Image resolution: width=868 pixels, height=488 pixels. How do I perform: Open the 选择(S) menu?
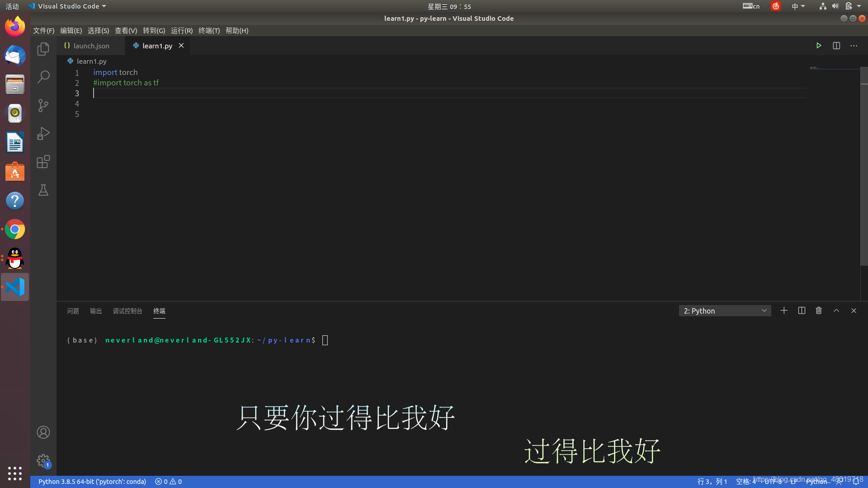coord(98,31)
